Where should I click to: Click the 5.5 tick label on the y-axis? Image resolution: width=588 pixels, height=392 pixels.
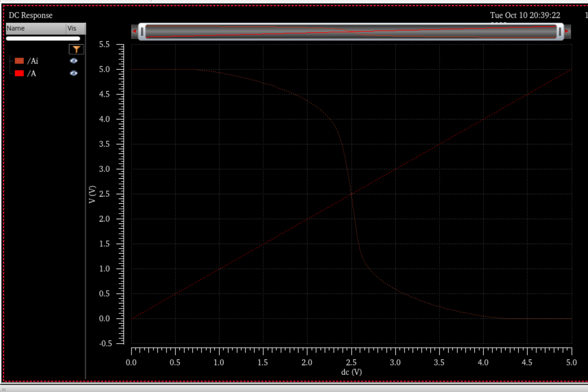tap(104, 44)
